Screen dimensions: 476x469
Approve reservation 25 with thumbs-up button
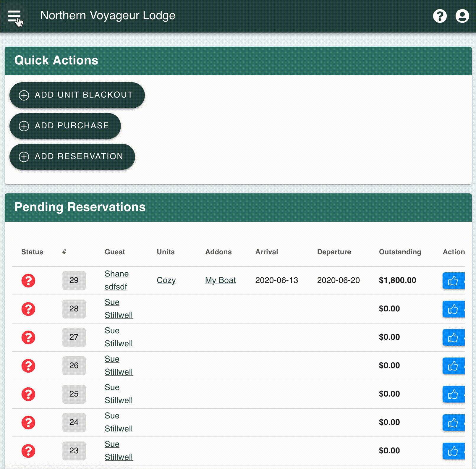[x=453, y=394]
